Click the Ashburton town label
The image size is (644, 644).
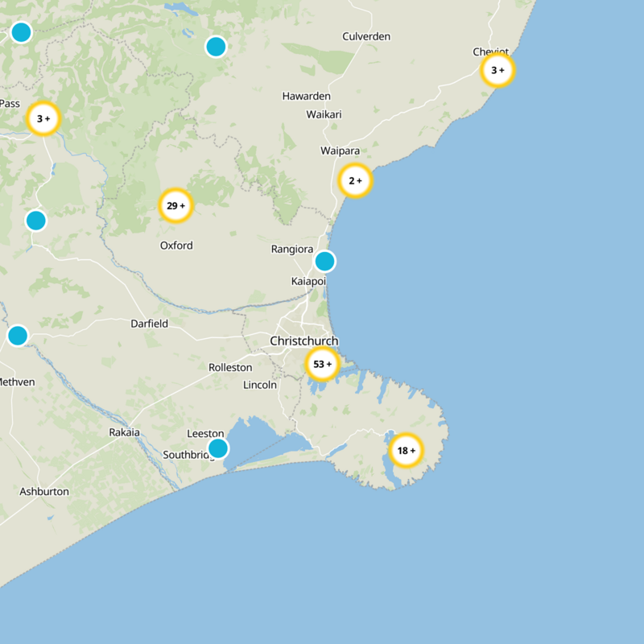pyautogui.click(x=44, y=491)
